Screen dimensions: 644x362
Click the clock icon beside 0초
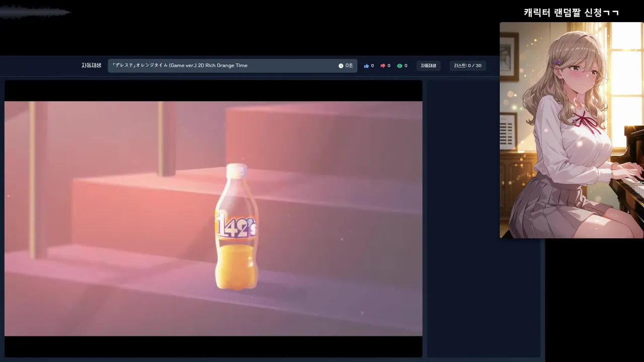coord(341,66)
